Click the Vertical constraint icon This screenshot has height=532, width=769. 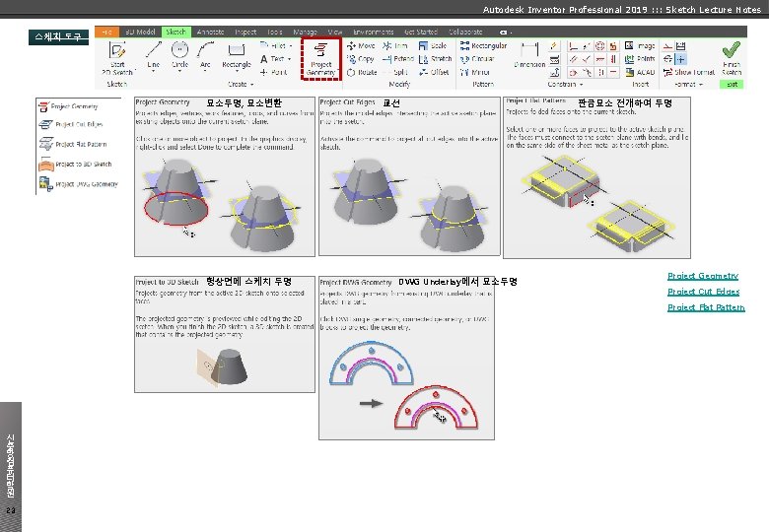pos(613,59)
